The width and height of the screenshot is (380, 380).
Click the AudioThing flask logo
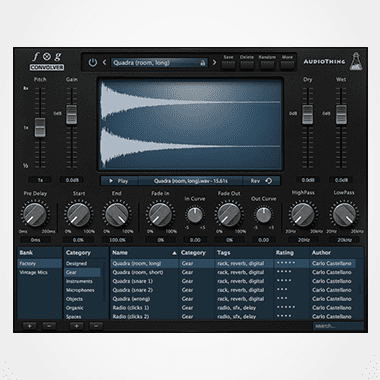point(356,61)
